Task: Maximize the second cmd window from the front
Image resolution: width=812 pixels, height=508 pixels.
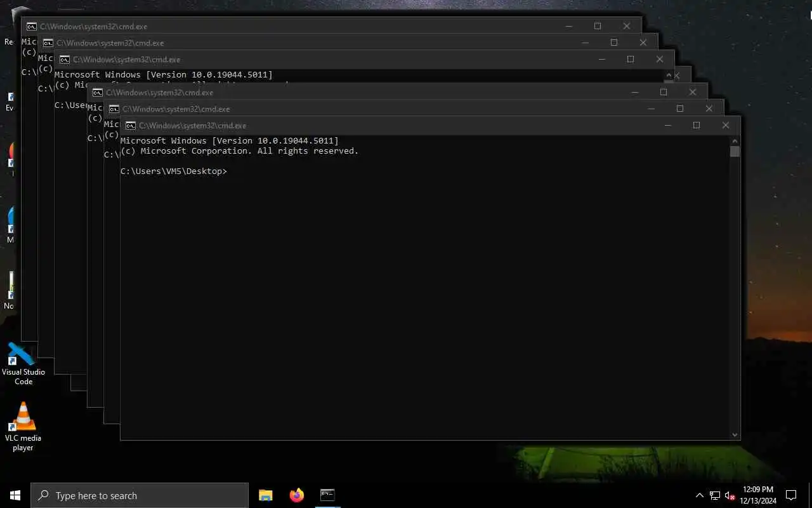Action: tap(680, 109)
